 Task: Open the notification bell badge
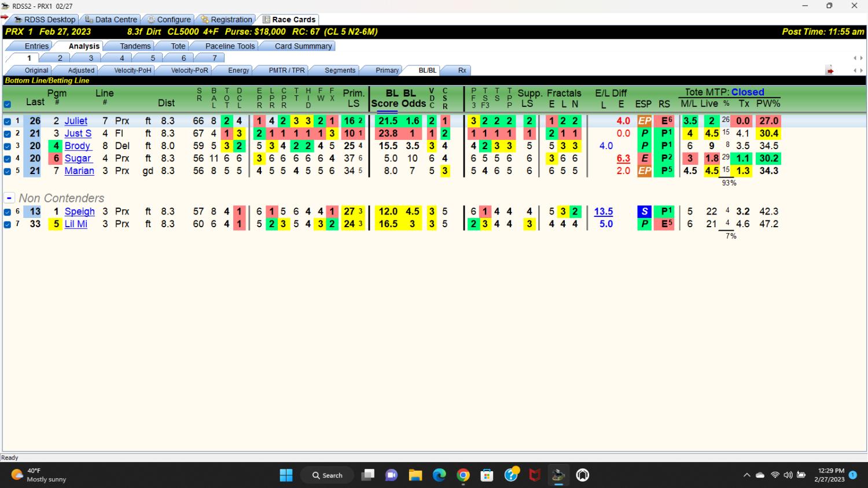click(x=852, y=475)
